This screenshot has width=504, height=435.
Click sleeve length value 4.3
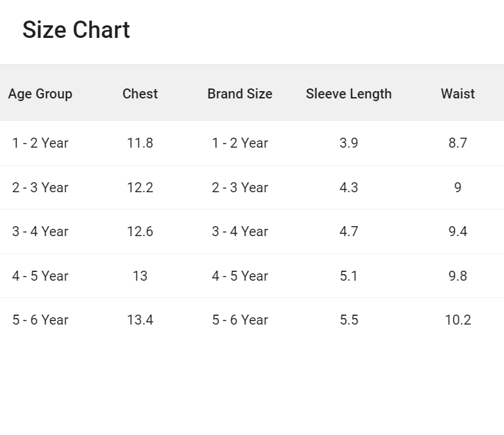point(349,188)
